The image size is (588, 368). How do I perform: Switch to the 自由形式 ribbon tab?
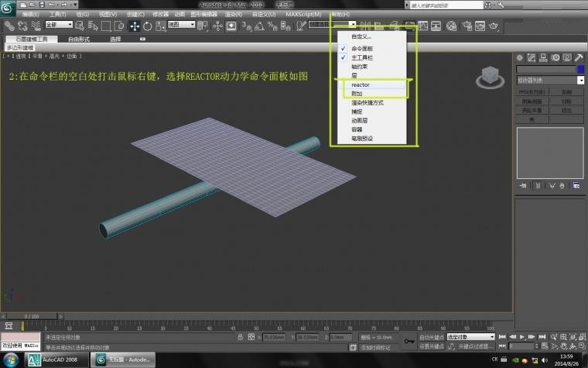pos(79,39)
